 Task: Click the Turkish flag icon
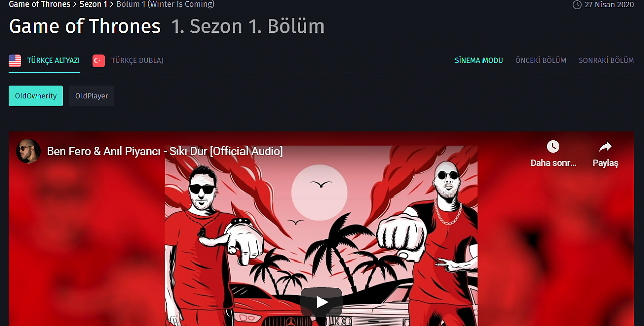98,61
